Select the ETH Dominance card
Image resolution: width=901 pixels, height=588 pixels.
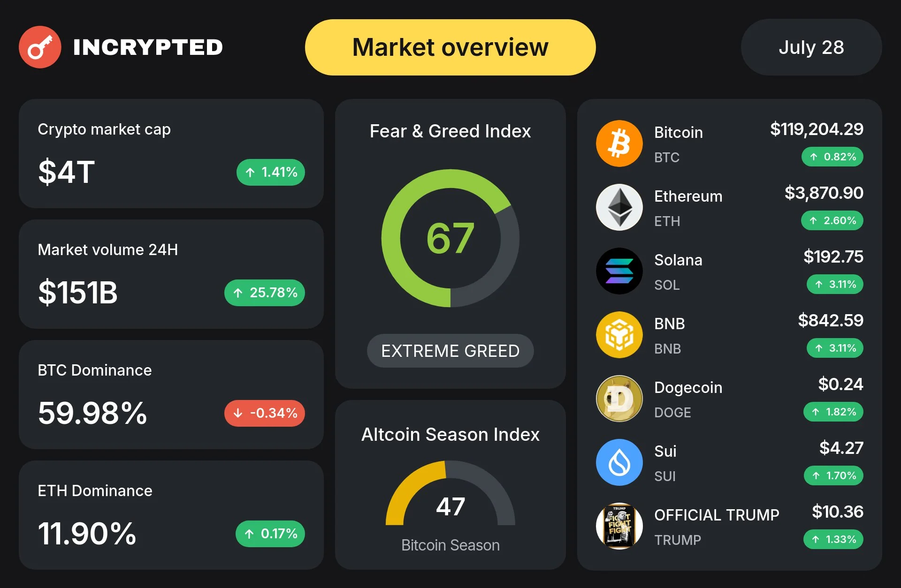[x=171, y=515]
